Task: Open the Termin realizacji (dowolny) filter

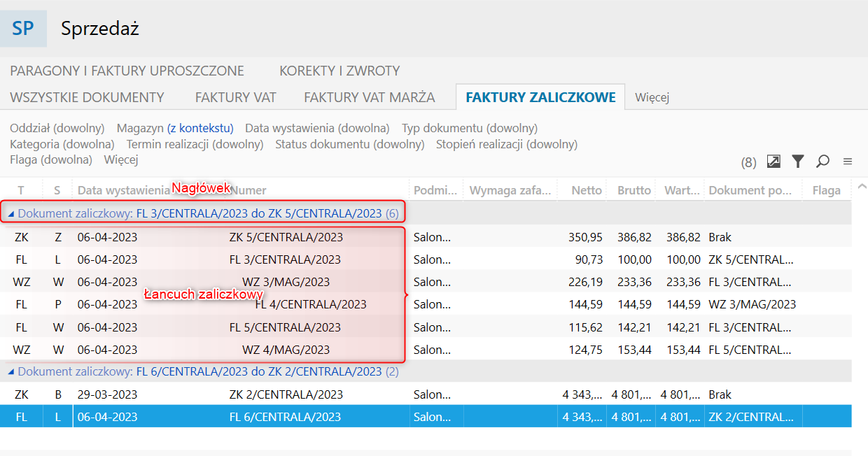Action: click(195, 144)
